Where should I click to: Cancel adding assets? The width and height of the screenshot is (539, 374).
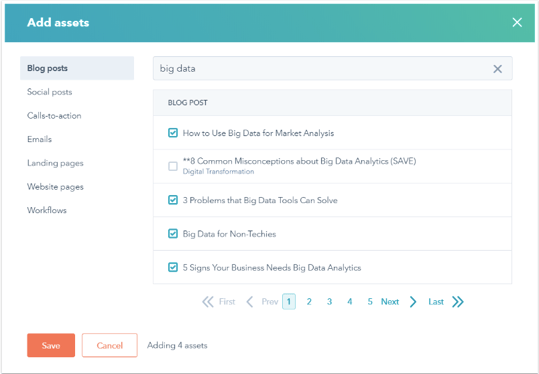(x=110, y=345)
